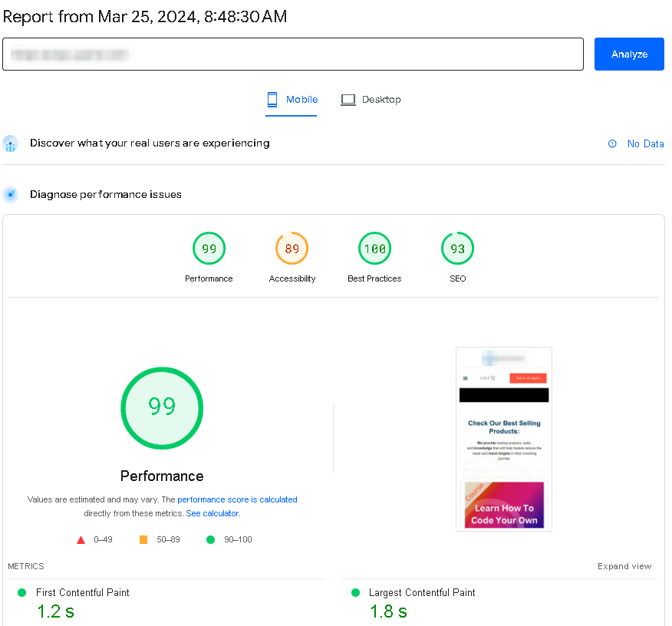The image size is (672, 626).
Task: Click the large Performance heading
Action: (162, 476)
